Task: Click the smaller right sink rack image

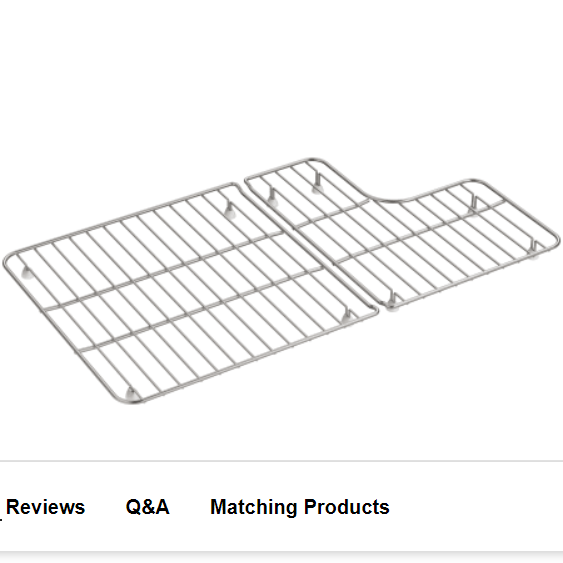Action: pos(402,233)
